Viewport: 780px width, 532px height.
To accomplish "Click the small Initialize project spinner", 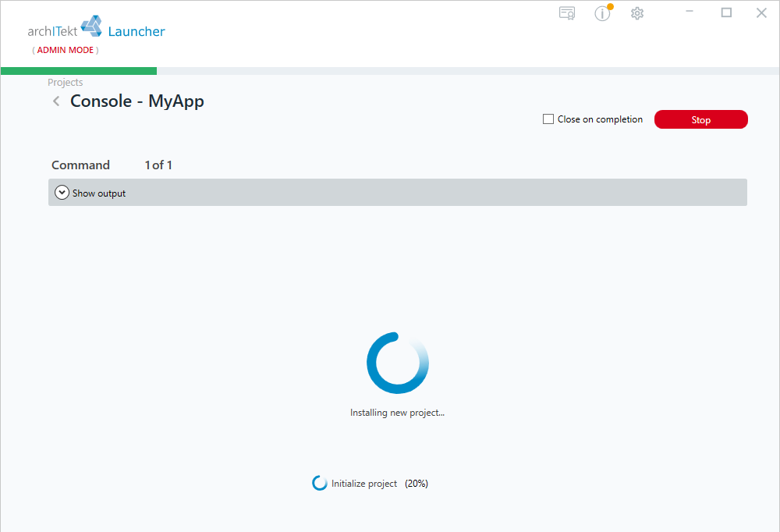I will (319, 483).
